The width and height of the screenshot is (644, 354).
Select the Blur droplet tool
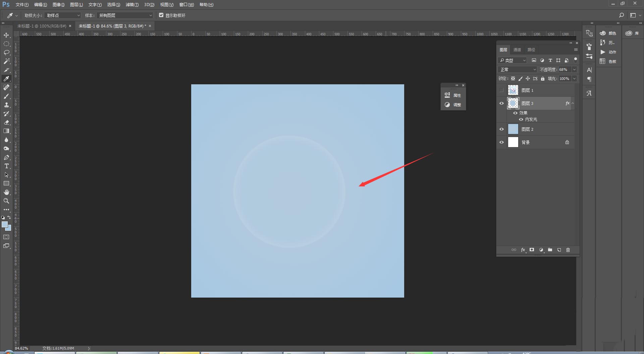point(6,140)
